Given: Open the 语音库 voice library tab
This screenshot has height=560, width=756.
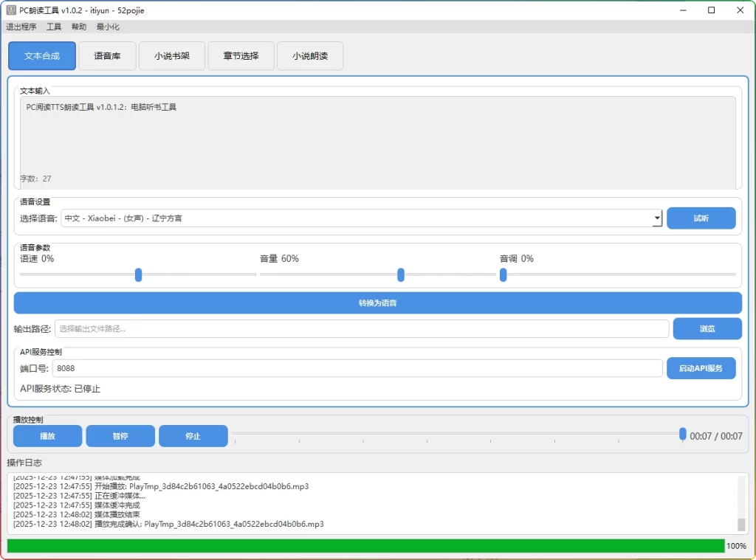Looking at the screenshot, I should [x=107, y=55].
